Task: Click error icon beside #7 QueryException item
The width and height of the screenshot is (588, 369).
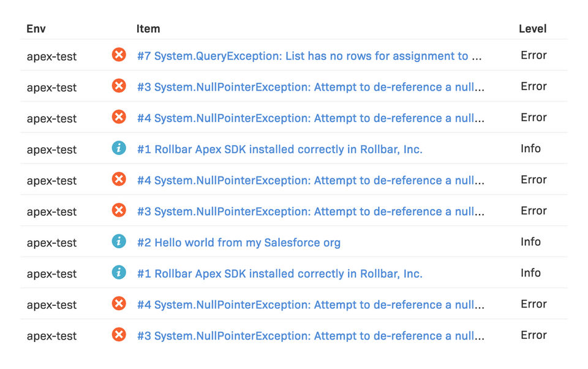Action: [119, 55]
